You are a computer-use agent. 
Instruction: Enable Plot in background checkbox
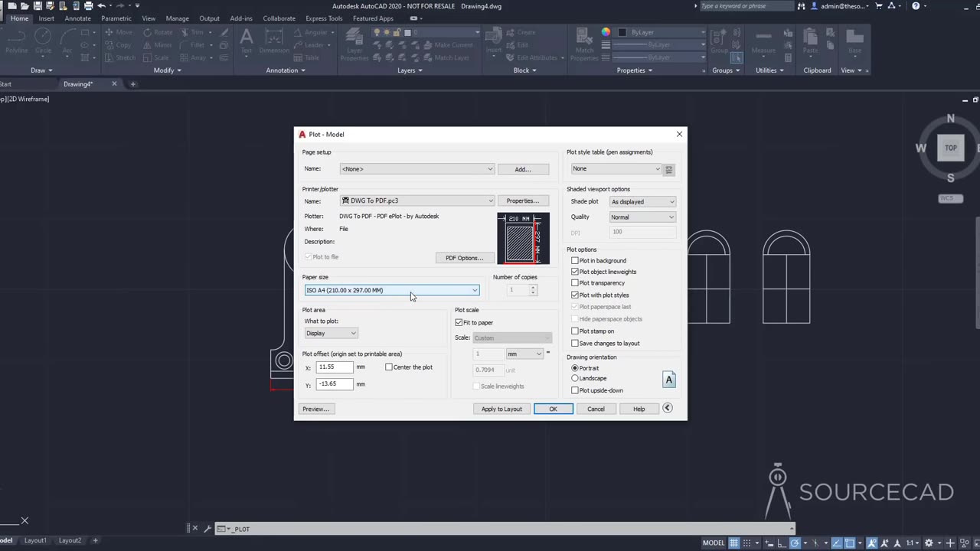pos(575,260)
